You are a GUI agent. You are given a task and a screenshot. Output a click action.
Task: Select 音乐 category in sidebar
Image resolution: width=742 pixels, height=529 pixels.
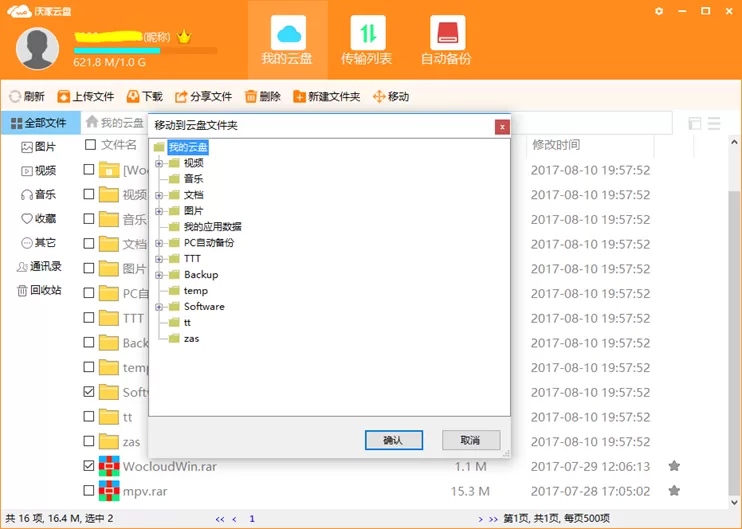pos(39,194)
